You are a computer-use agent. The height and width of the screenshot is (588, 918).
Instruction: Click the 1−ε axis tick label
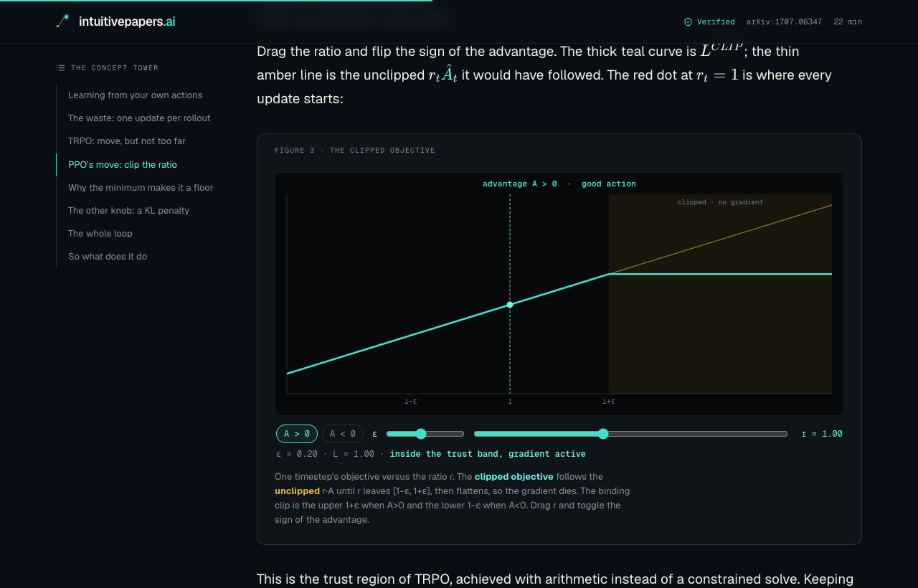tap(410, 402)
